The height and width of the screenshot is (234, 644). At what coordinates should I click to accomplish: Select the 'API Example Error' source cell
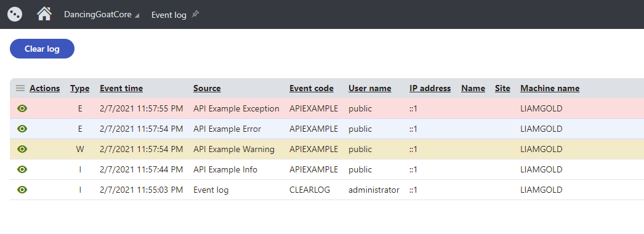coord(227,129)
